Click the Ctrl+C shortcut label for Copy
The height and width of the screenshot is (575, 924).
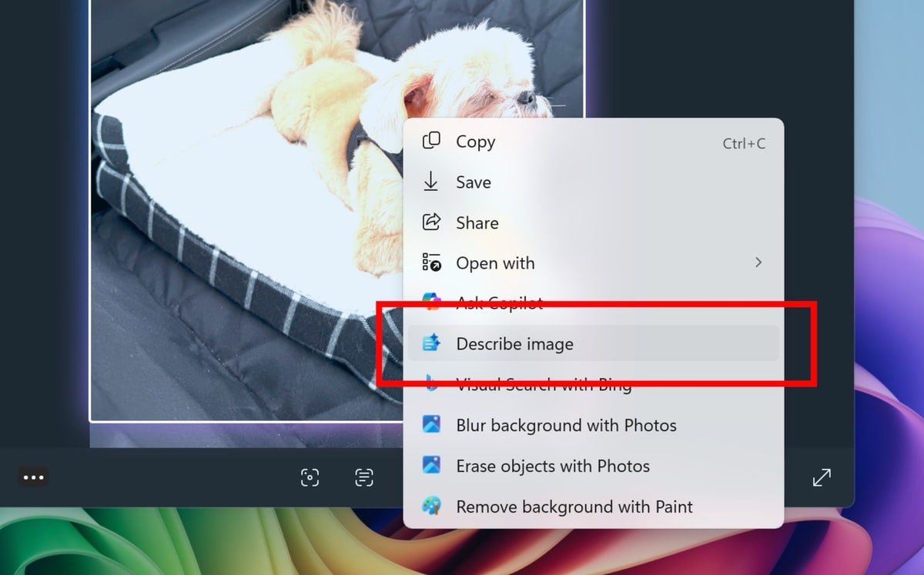743,143
